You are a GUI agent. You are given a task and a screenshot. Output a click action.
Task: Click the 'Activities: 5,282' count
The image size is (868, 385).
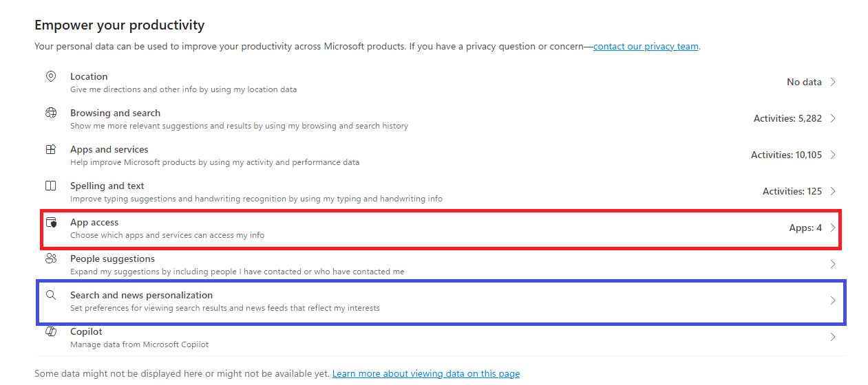tap(787, 118)
